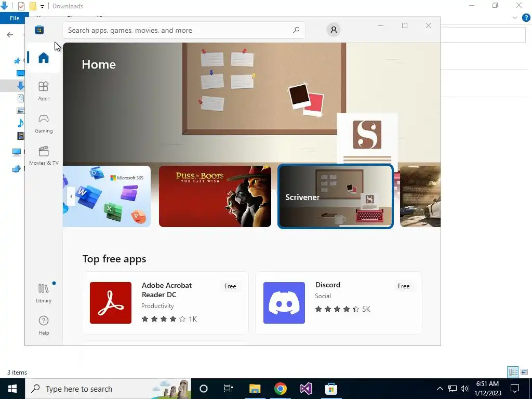
Task: Go to the Gaming section
Action: pyautogui.click(x=44, y=124)
